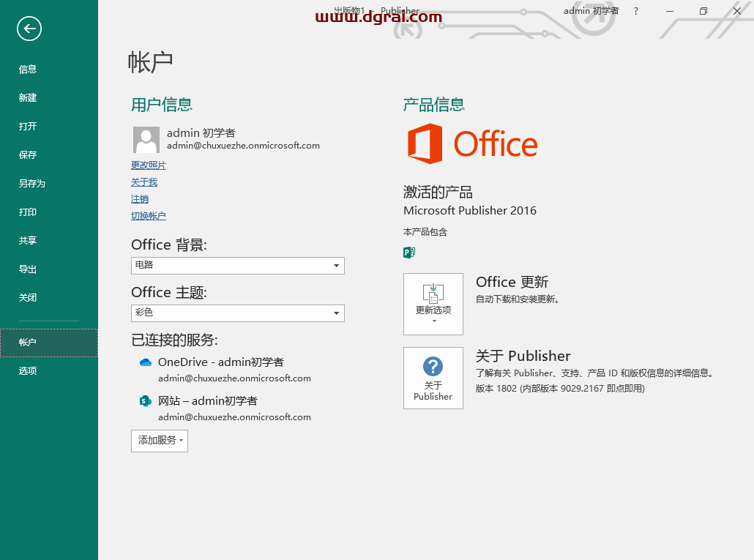Select 新建 in the backstage menu

27,97
